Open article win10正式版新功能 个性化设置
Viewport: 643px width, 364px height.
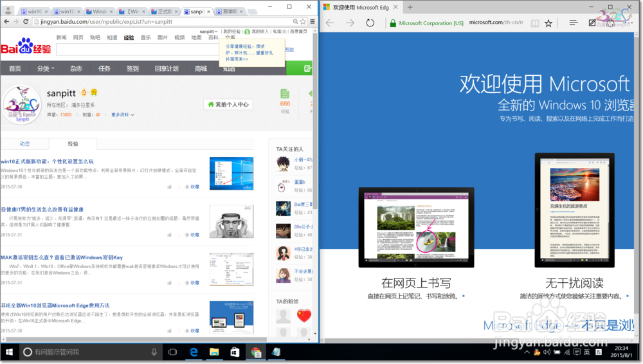(x=47, y=161)
